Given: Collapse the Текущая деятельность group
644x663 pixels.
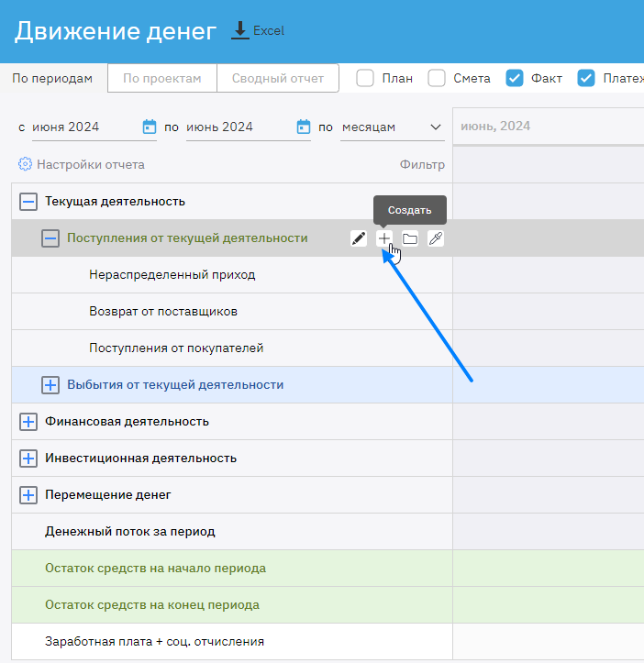Looking at the screenshot, I should (x=28, y=202).
